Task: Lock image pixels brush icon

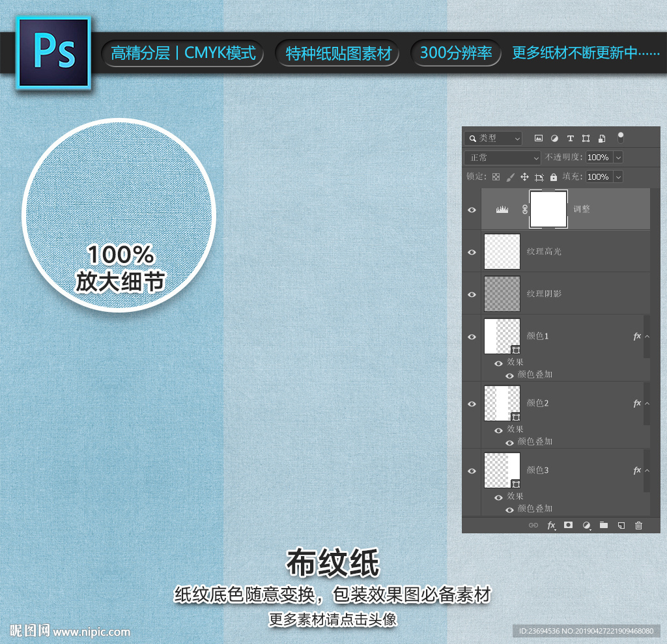Action: coord(511,177)
